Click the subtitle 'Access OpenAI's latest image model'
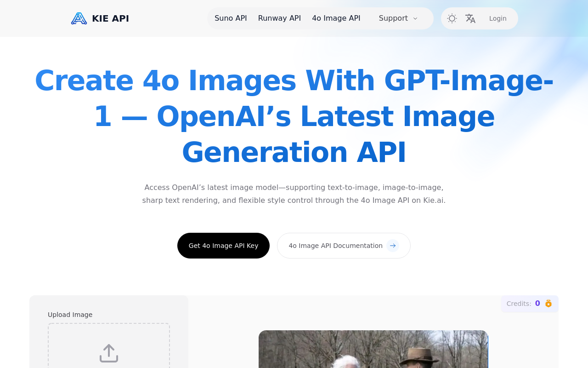The height and width of the screenshot is (368, 588). click(294, 194)
